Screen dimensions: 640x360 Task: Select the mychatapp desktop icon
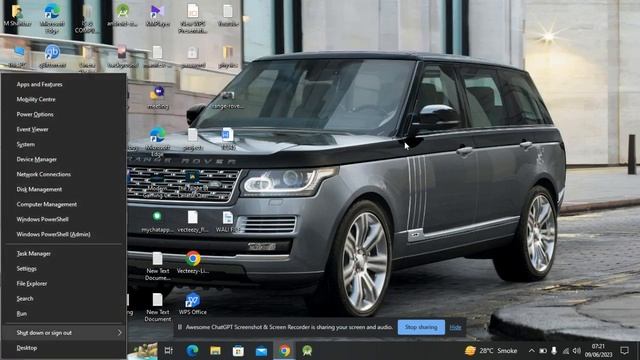(157, 222)
